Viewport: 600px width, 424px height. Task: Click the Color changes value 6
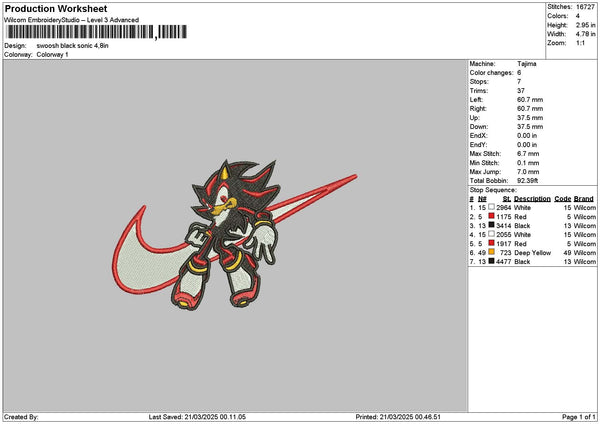[519, 73]
